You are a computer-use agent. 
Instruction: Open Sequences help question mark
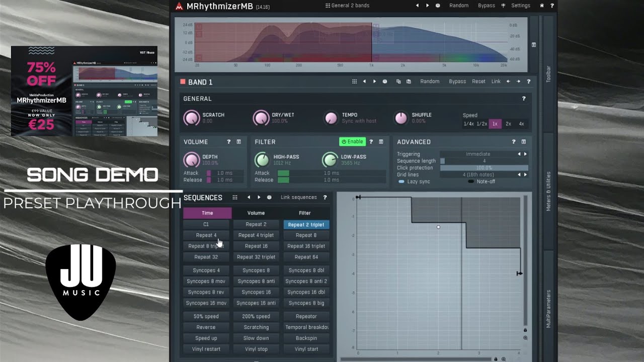(325, 198)
